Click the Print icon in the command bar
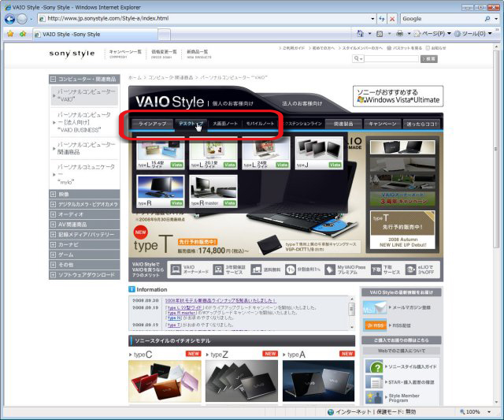Image resolution: width=504 pixels, height=420 pixels. tap(399, 33)
